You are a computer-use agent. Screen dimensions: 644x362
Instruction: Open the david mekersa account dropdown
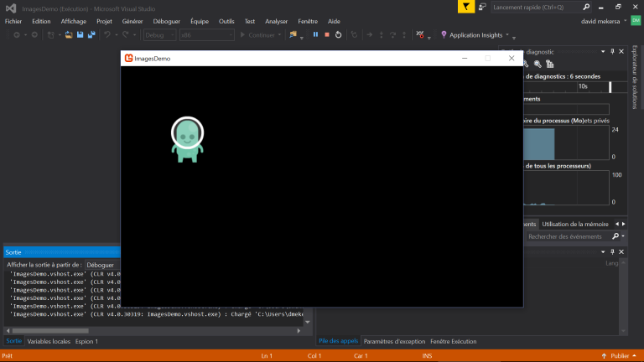point(604,21)
